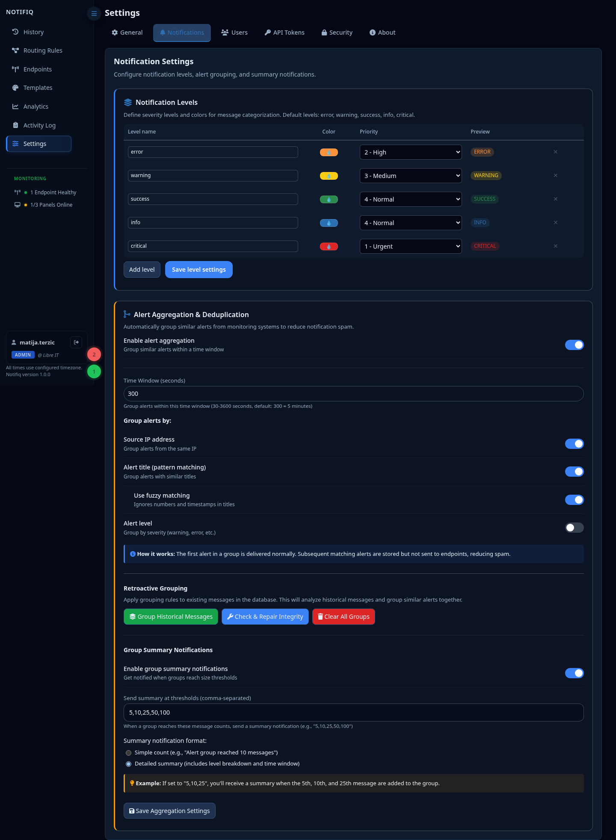Click Check & Repair Integrity button
616x840 pixels.
265,617
